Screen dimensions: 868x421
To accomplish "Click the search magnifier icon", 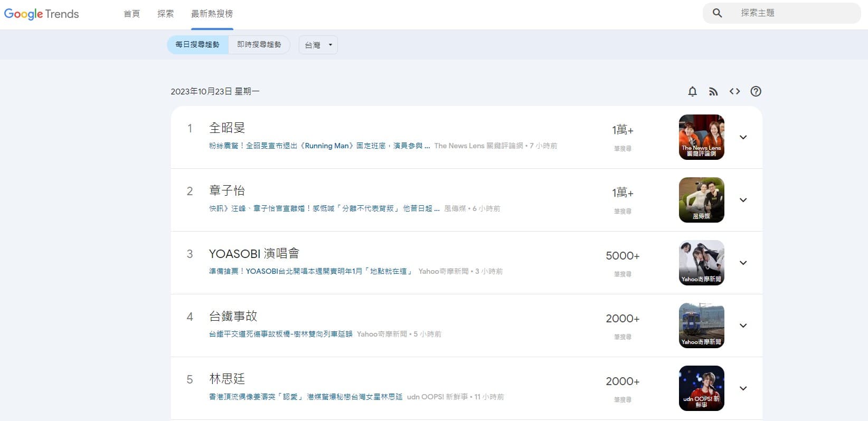I will point(717,13).
